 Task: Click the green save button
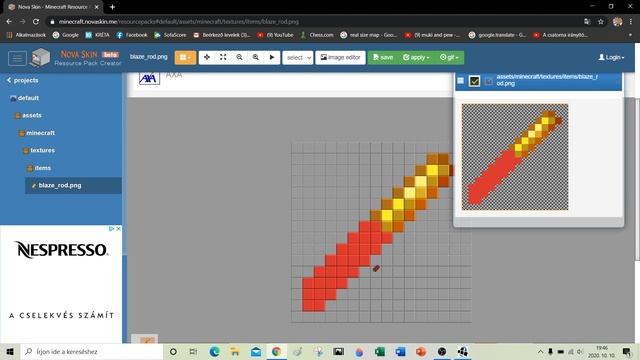pyautogui.click(x=383, y=58)
